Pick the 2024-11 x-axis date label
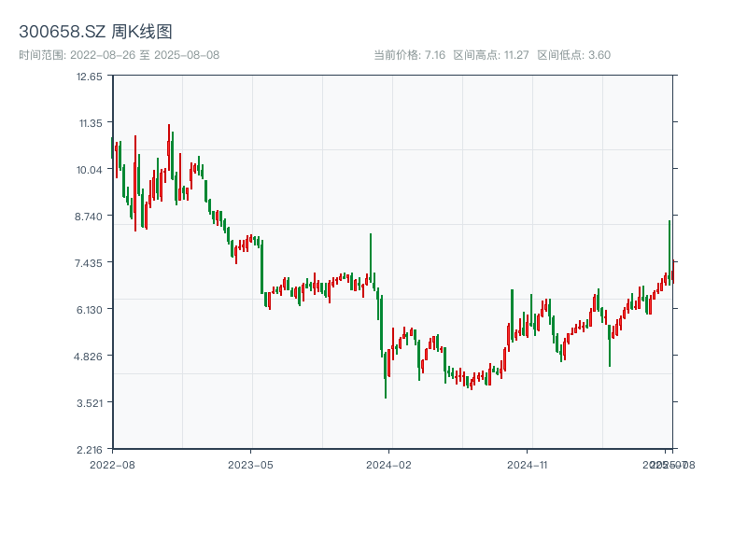The height and width of the screenshot is (560, 747). click(528, 464)
